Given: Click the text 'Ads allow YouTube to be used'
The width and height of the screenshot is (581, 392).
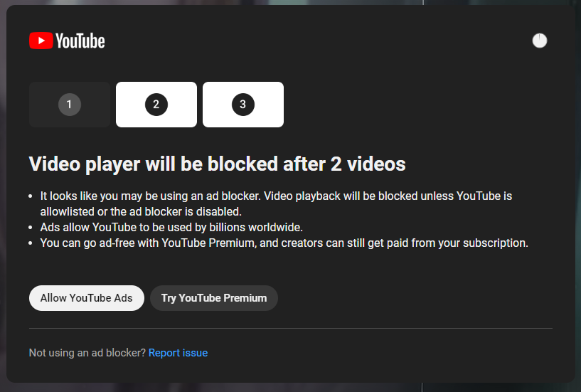Looking at the screenshot, I should click(122, 228).
